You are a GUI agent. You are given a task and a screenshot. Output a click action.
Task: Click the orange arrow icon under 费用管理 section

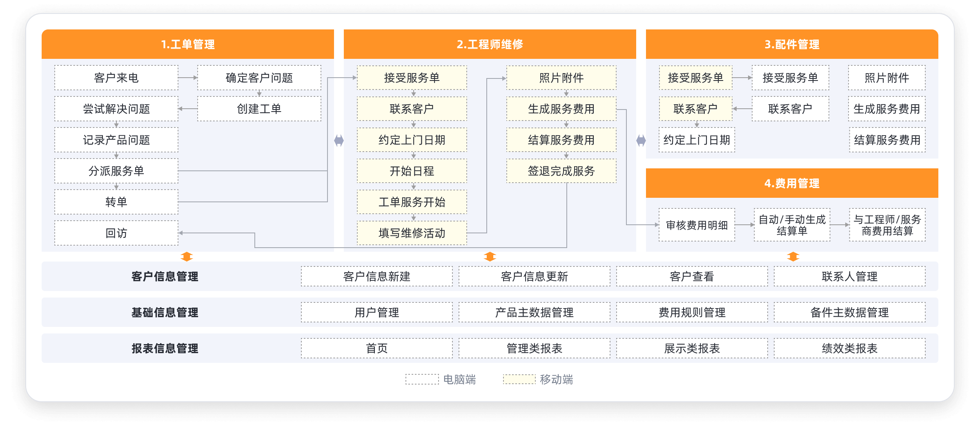click(792, 256)
